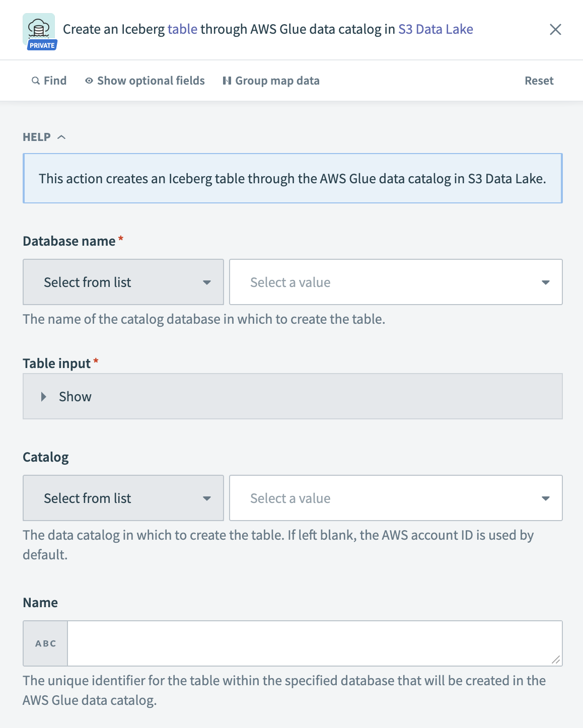Click inside the Name text input

point(312,643)
